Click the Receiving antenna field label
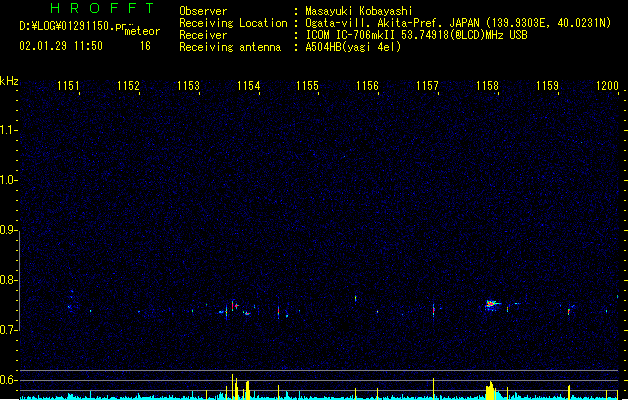This screenshot has height=400, width=629. pyautogui.click(x=230, y=47)
